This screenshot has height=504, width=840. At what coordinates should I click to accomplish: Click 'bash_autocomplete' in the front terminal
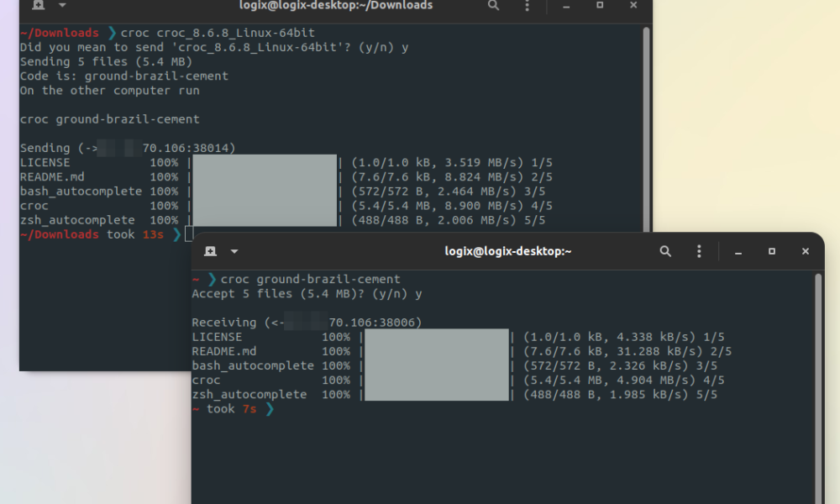(253, 365)
